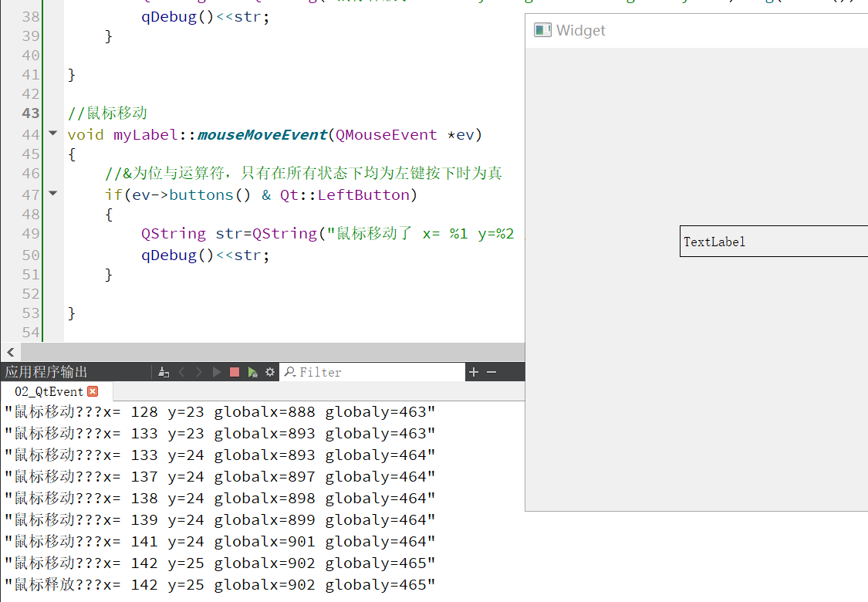
Task: Open filter options via the magnifier icon
Action: coord(289,372)
